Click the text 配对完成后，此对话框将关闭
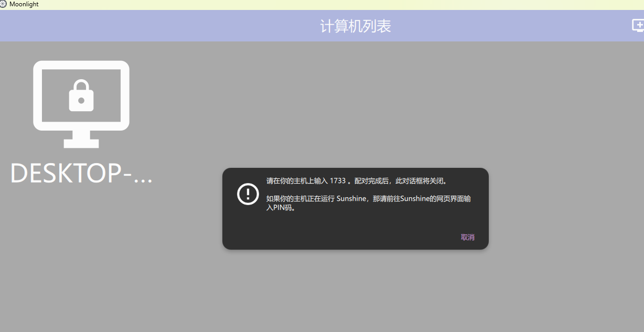The image size is (644, 332). point(401,181)
